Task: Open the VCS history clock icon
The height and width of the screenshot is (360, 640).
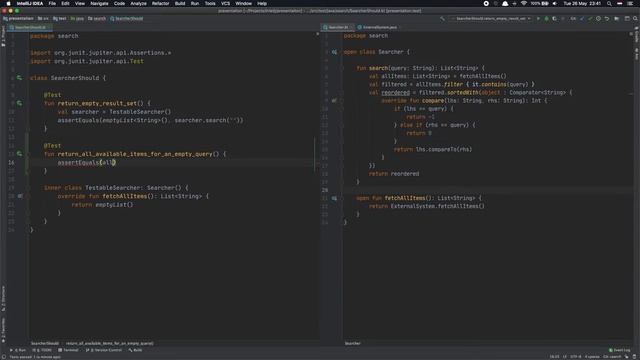Action: click(599, 18)
